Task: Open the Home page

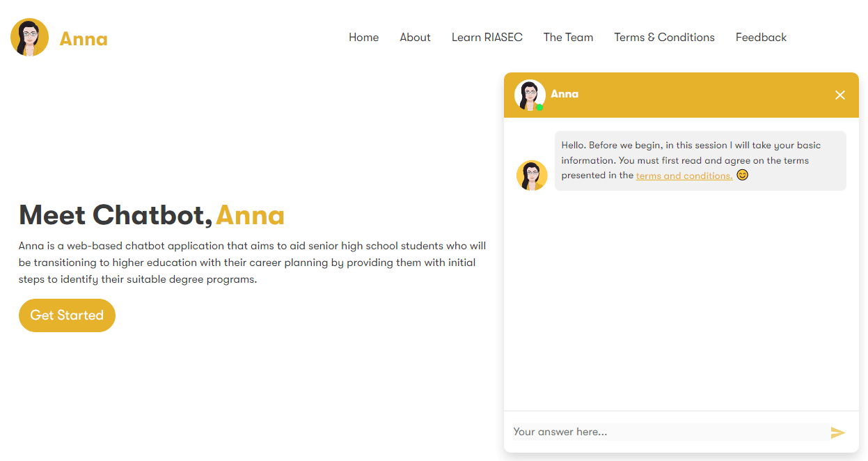Action: [x=363, y=38]
